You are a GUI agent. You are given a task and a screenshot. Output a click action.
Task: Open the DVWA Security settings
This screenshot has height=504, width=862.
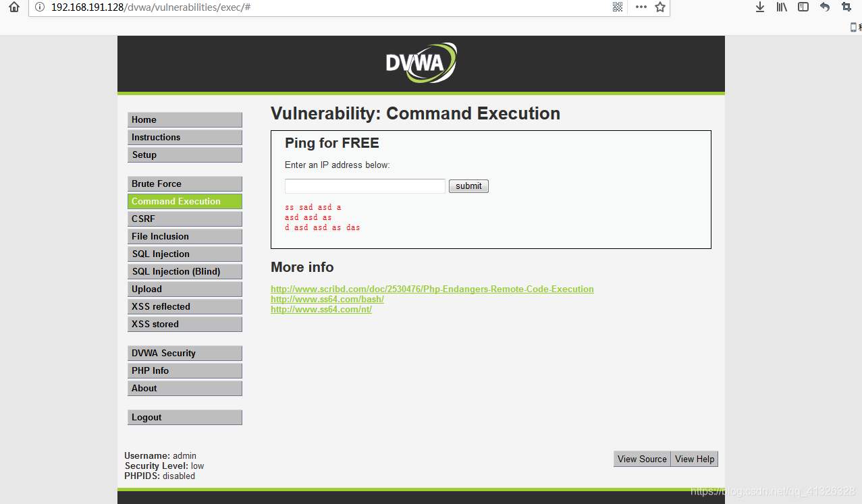coord(184,353)
